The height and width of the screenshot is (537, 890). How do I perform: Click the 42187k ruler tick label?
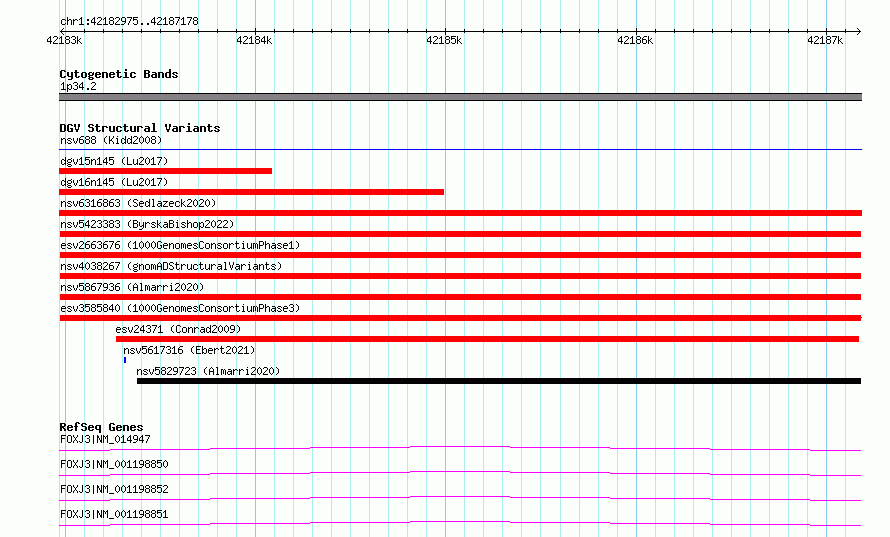coord(825,40)
